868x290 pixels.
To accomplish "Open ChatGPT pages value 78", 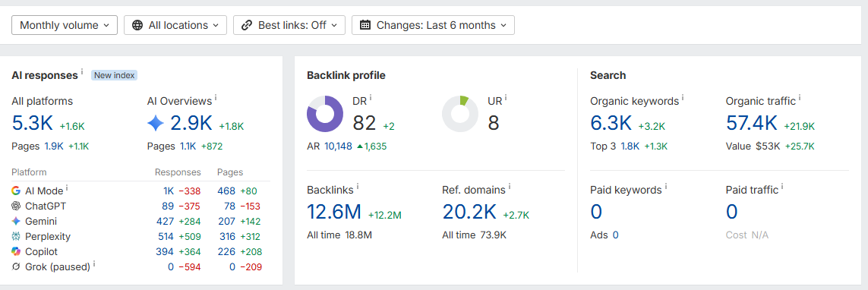I will coord(229,206).
